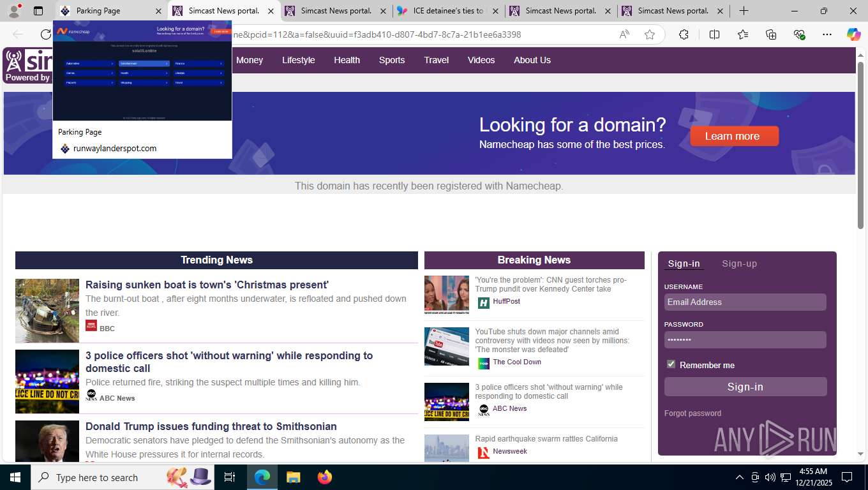Show hidden tray icons chevron

pyautogui.click(x=739, y=477)
